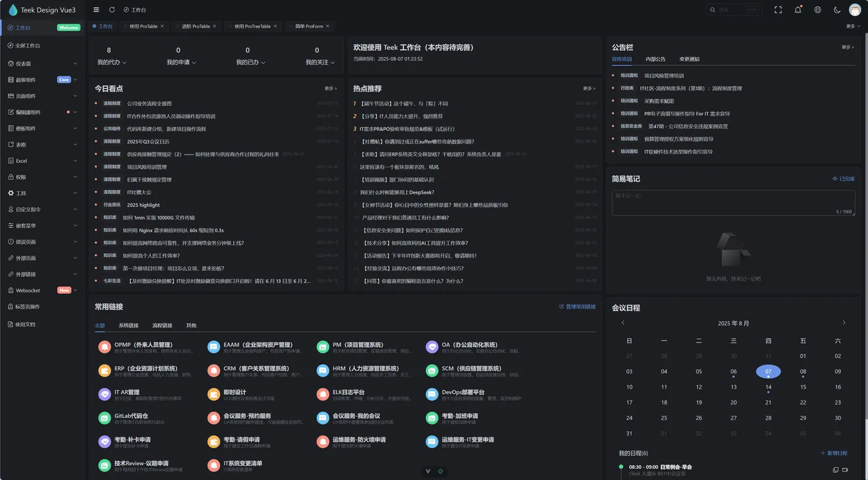The height and width of the screenshot is (480, 868).
Task: Open the language globe icon
Action: pyautogui.click(x=818, y=10)
